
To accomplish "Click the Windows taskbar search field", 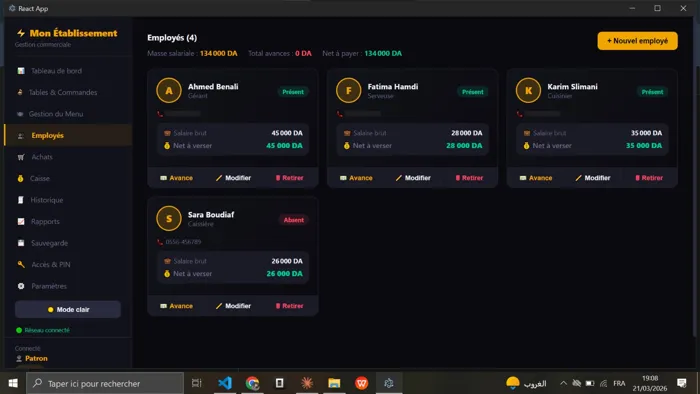I will [105, 383].
